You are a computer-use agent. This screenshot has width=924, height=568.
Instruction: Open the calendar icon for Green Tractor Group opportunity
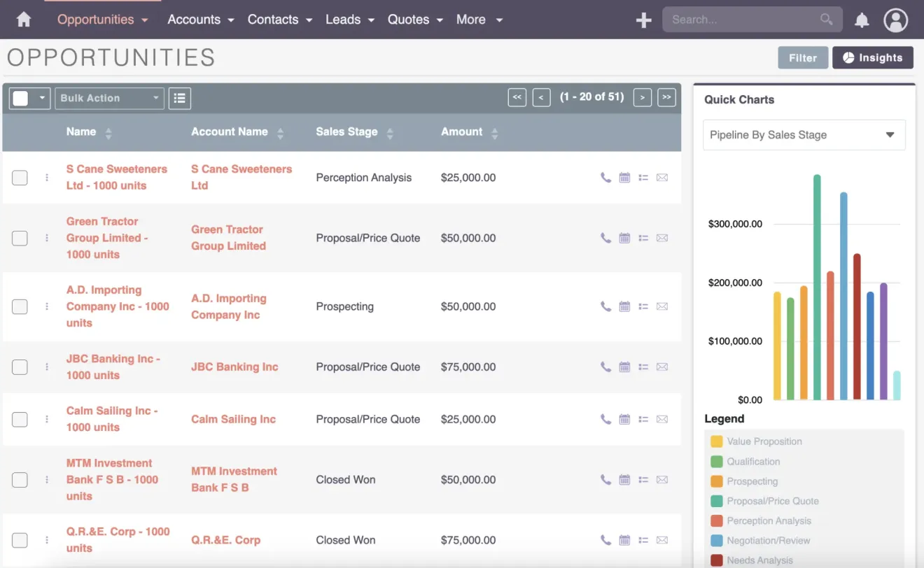pyautogui.click(x=624, y=238)
